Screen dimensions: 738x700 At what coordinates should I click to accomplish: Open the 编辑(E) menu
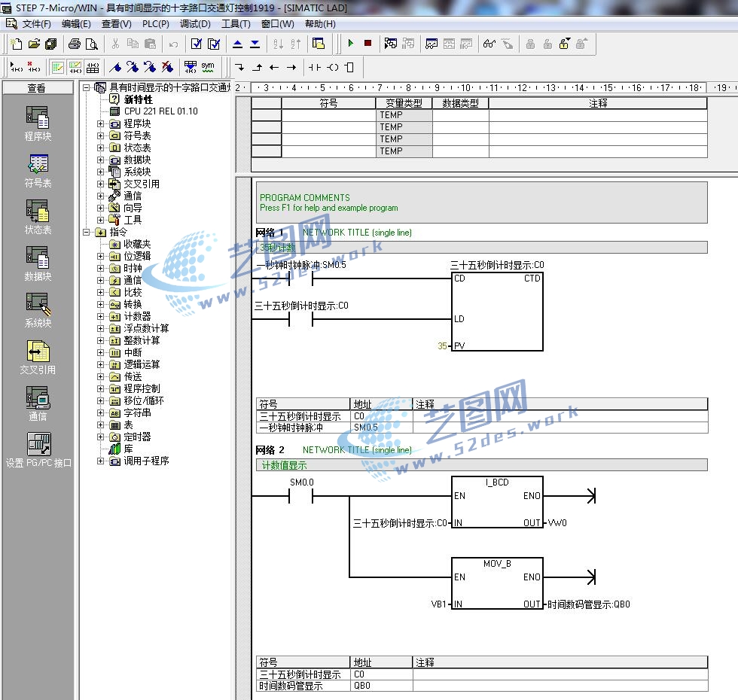tap(76, 24)
